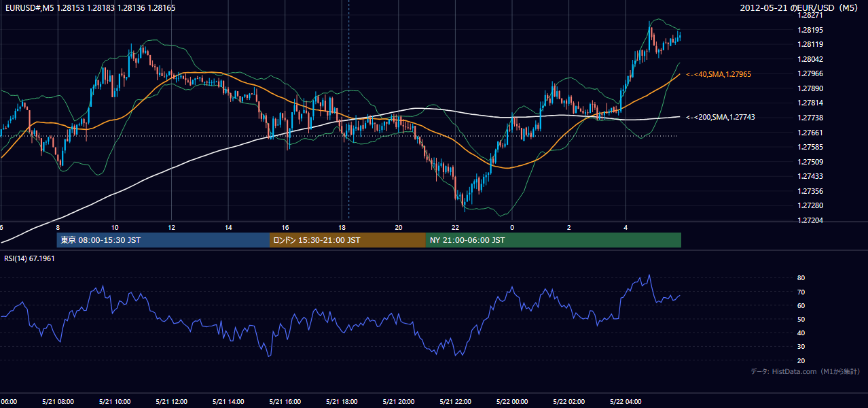Click price level 1.28195 on the axis

click(810, 30)
